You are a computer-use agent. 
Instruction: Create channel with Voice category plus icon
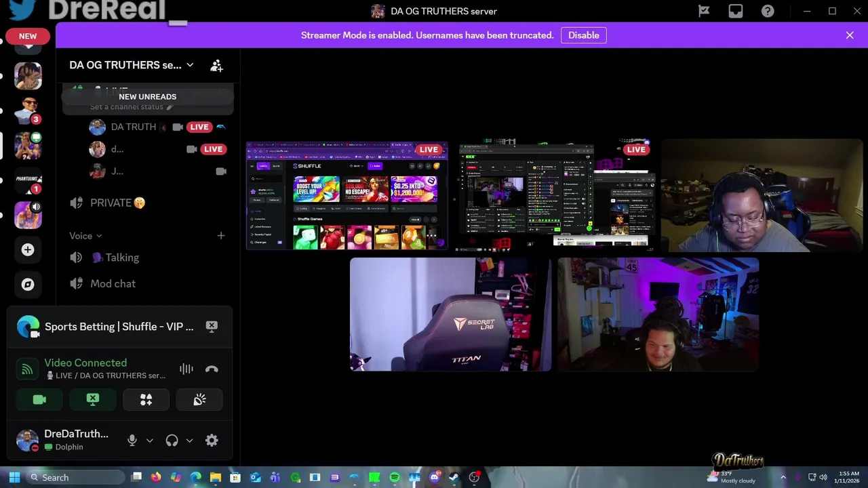coord(221,235)
